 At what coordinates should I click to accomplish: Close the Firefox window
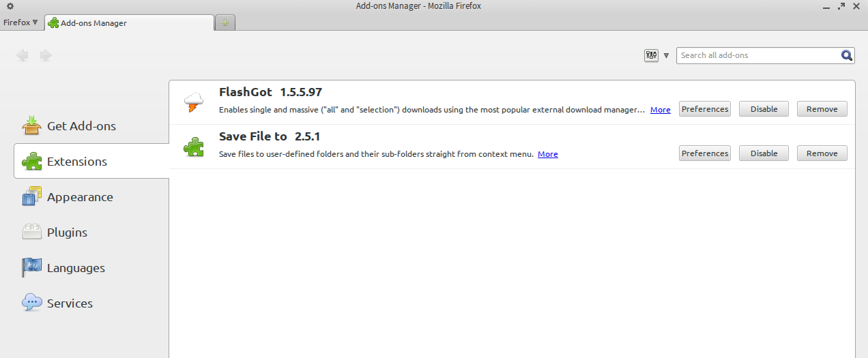tap(856, 6)
